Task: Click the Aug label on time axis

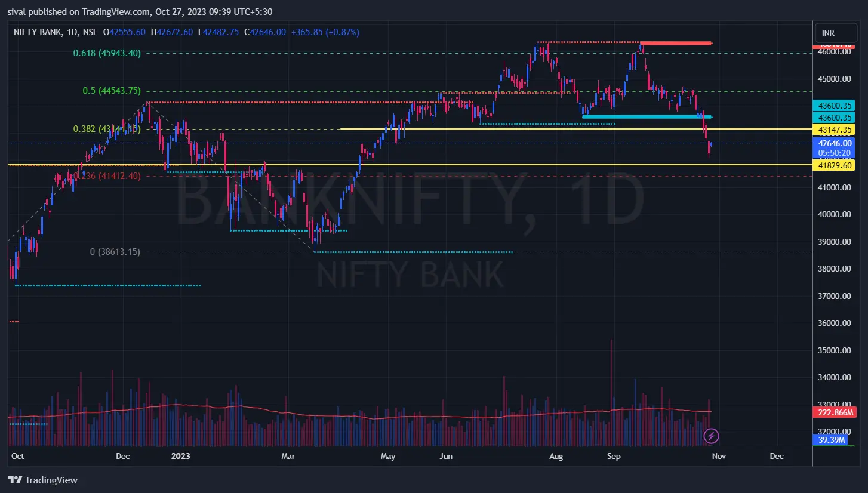Action: [556, 456]
